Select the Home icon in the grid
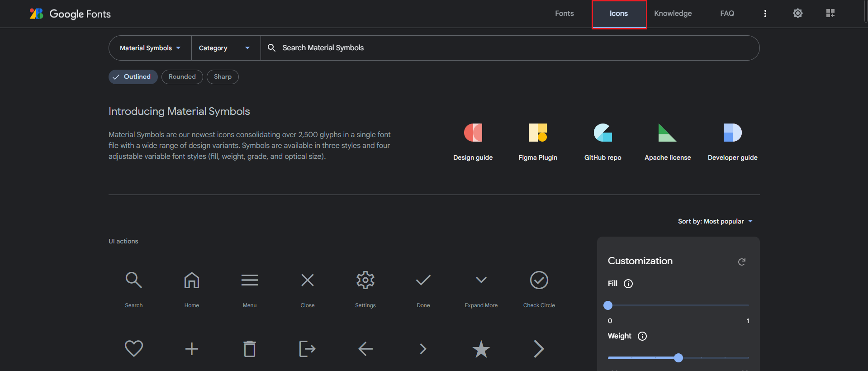The height and width of the screenshot is (371, 868). click(x=192, y=280)
